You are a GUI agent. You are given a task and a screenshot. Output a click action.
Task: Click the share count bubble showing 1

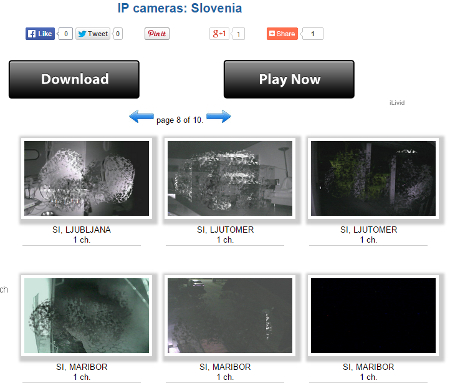click(x=313, y=34)
